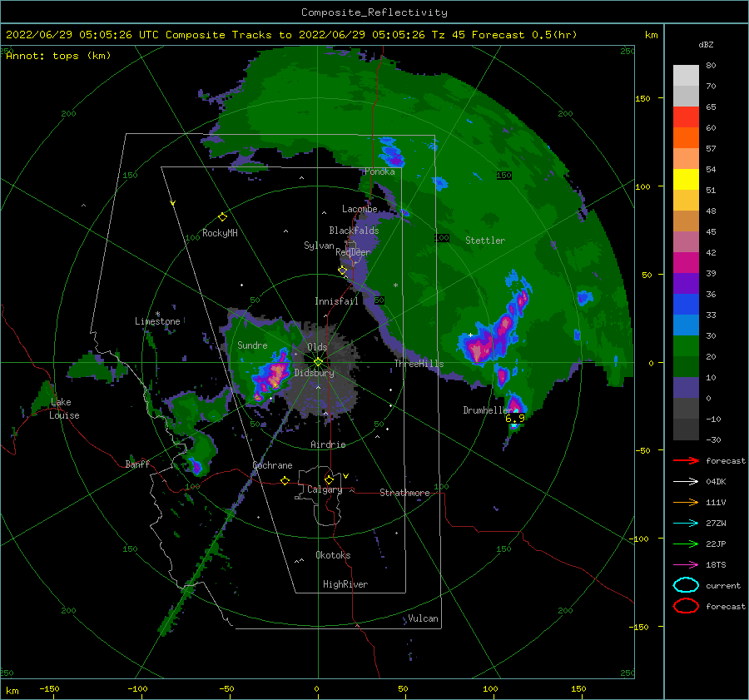Click the magenta swatch between 42 and 39 dBZ
This screenshot has width=749, height=700.
pos(686,263)
